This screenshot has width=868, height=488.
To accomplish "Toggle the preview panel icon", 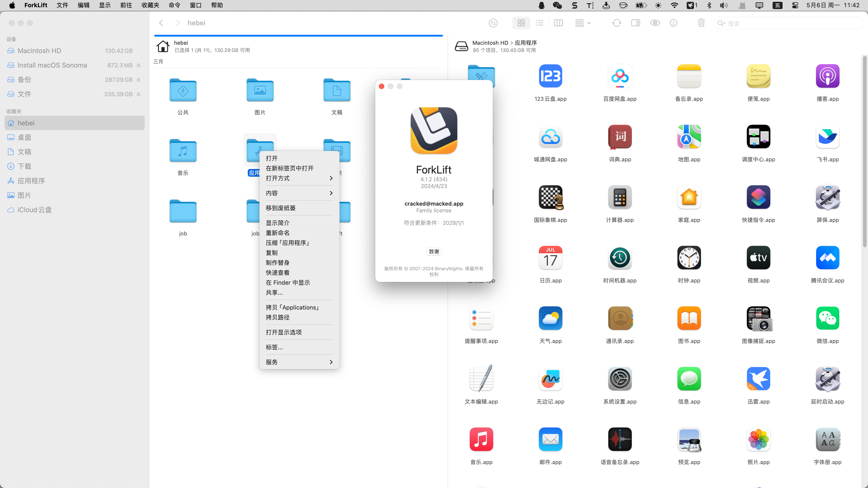I will click(x=635, y=23).
